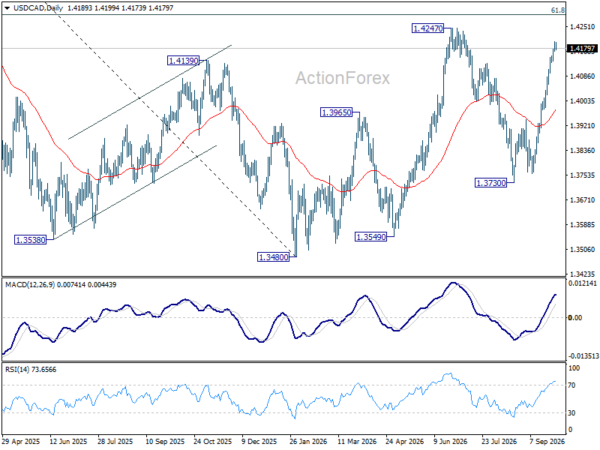Select the MACD(12,26,9) indicator label
This screenshot has height=450, width=600.
point(30,285)
